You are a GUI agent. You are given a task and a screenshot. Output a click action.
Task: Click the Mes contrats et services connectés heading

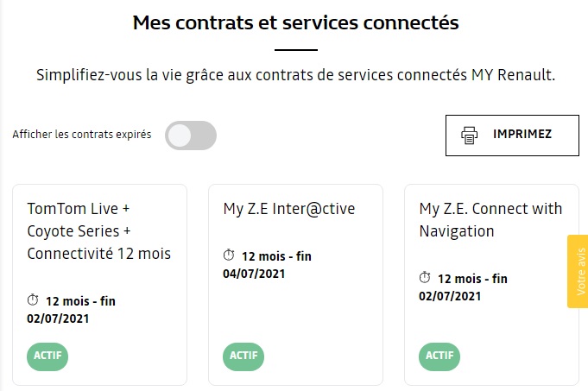click(x=295, y=22)
